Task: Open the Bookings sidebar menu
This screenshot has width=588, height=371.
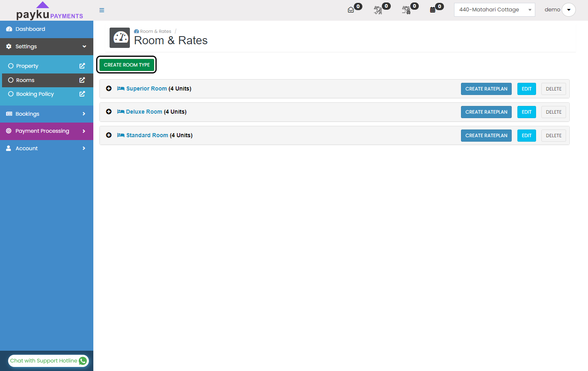Action: coord(47,114)
